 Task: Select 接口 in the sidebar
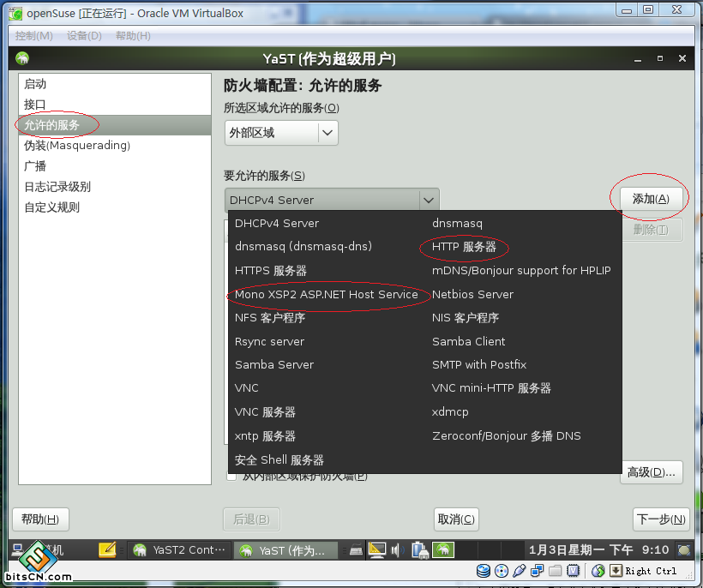click(x=115, y=105)
